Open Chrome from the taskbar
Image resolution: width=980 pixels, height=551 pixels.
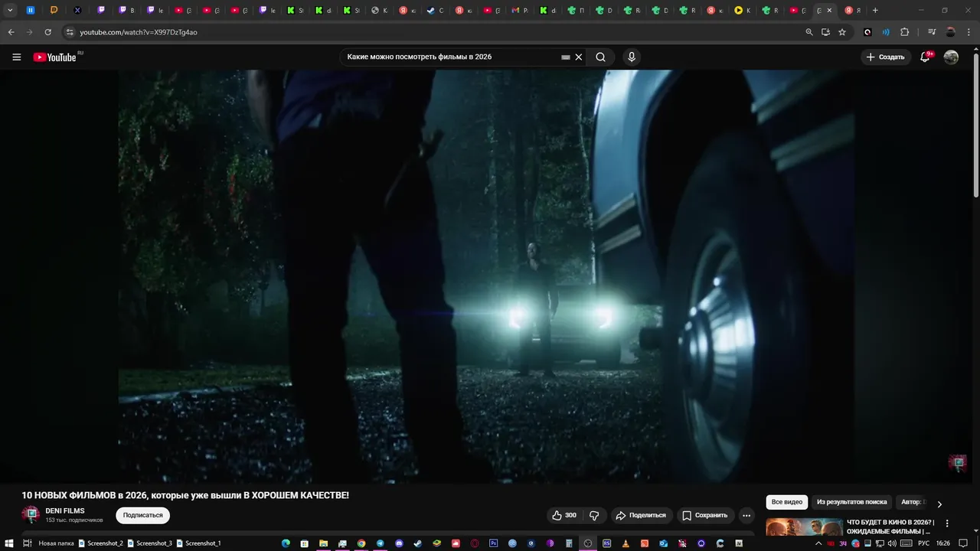coord(361,543)
